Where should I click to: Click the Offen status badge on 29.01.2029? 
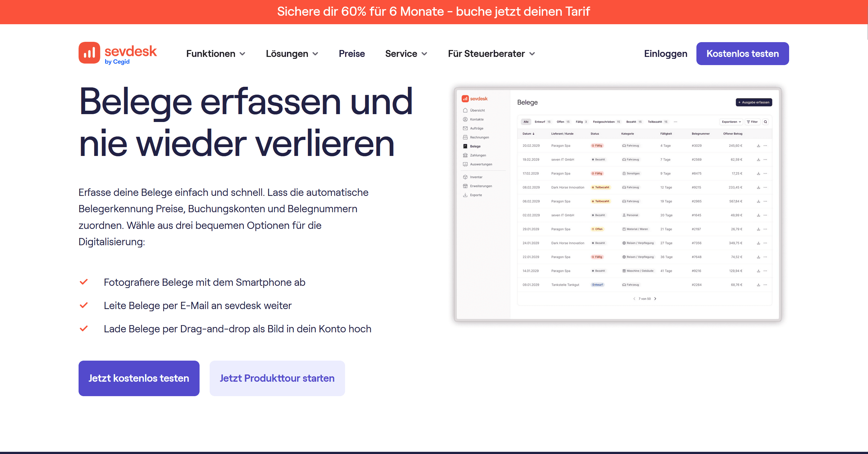[x=597, y=229]
